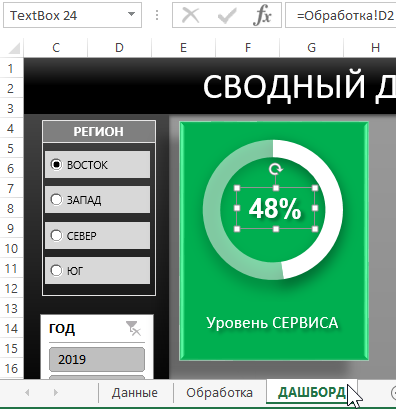Click the Cancel X icon in formula bar
The height and width of the screenshot is (409, 396).
point(191,16)
